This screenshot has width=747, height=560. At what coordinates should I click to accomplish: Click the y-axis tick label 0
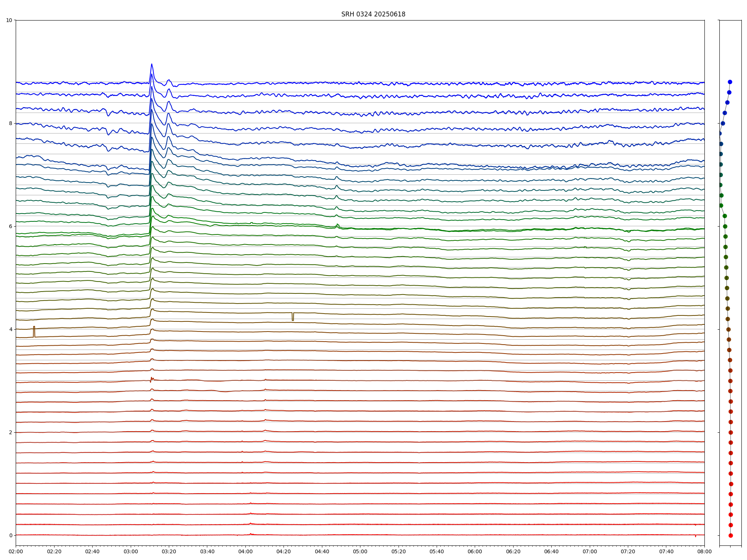(10, 535)
